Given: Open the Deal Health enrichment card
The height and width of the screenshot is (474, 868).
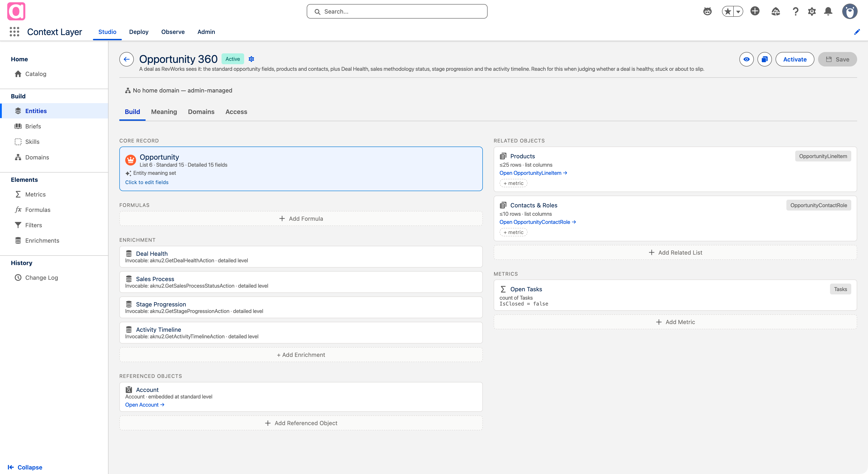Looking at the screenshot, I should pyautogui.click(x=301, y=256).
